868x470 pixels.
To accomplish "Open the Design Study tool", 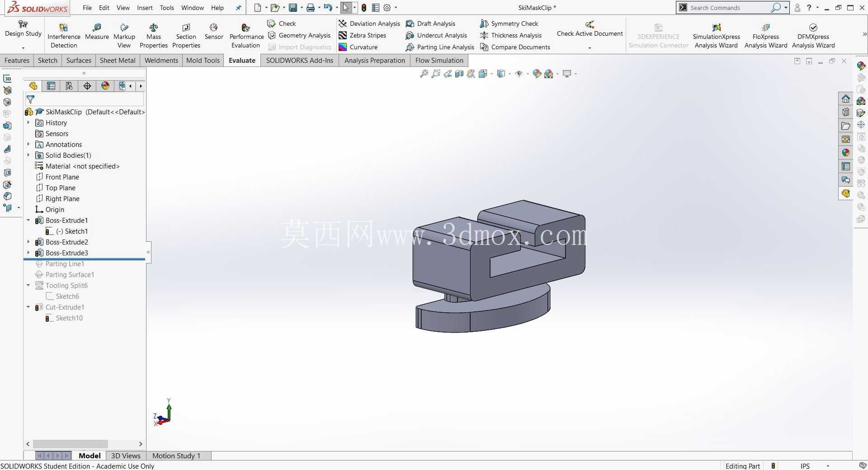I will click(x=23, y=29).
